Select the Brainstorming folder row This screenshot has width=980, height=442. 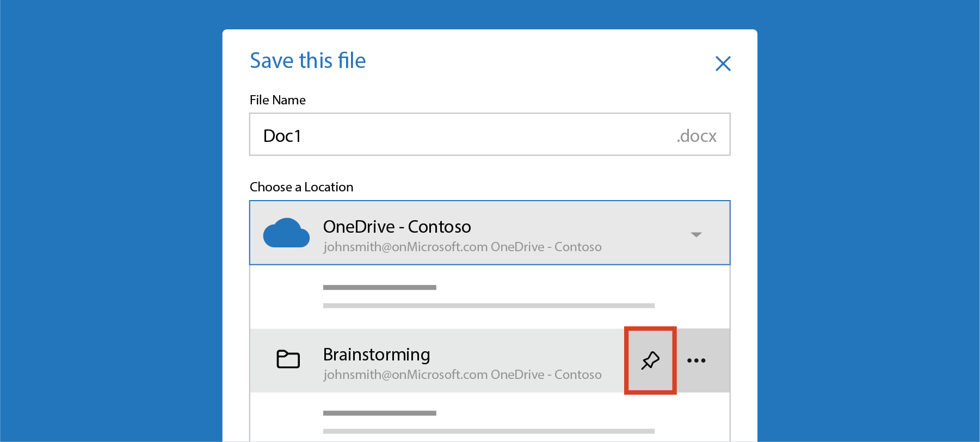point(490,360)
